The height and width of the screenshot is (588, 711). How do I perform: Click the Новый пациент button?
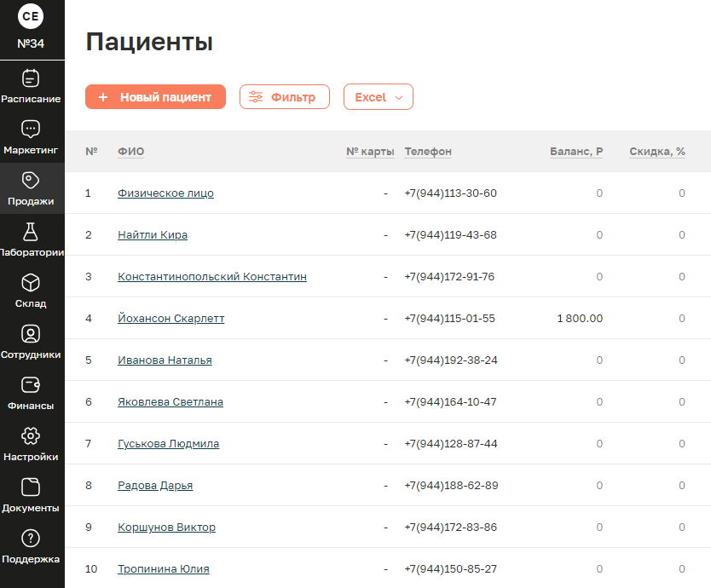pos(154,96)
